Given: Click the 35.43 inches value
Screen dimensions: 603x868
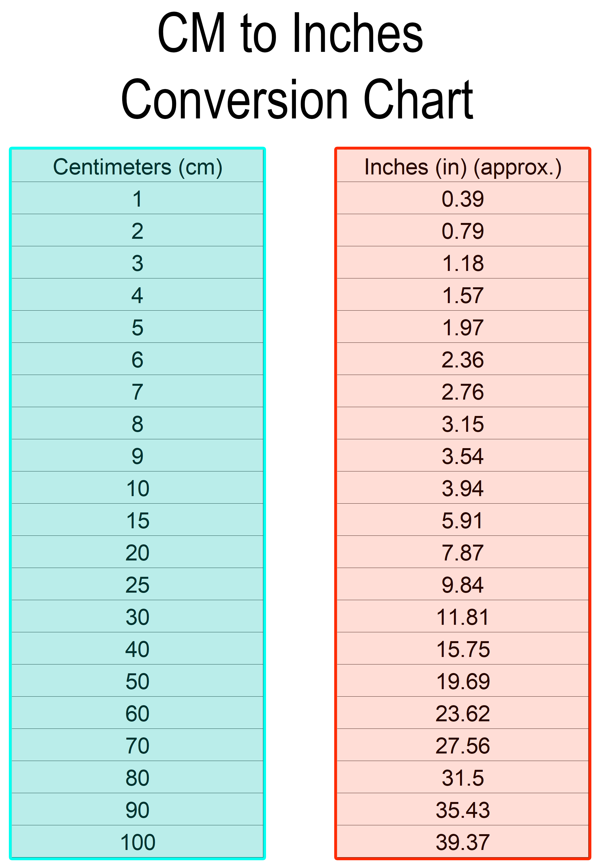Looking at the screenshot, I should click(x=463, y=810).
